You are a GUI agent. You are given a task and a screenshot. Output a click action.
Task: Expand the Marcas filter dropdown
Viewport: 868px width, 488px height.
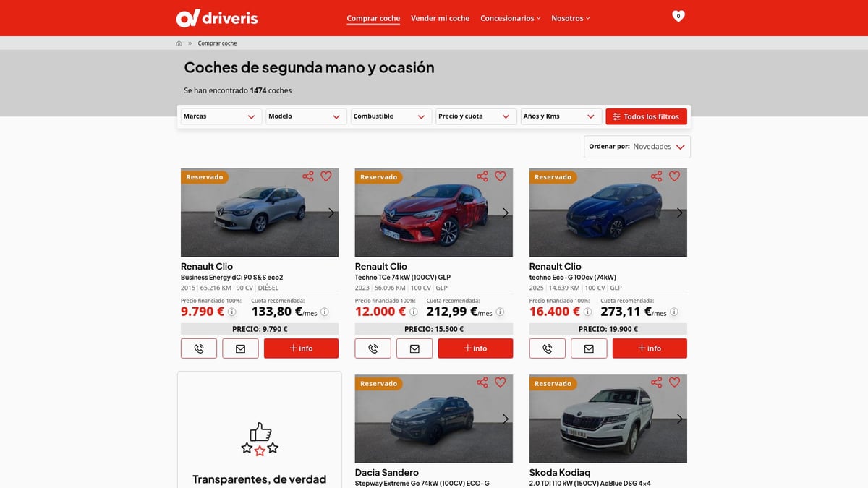tap(221, 116)
